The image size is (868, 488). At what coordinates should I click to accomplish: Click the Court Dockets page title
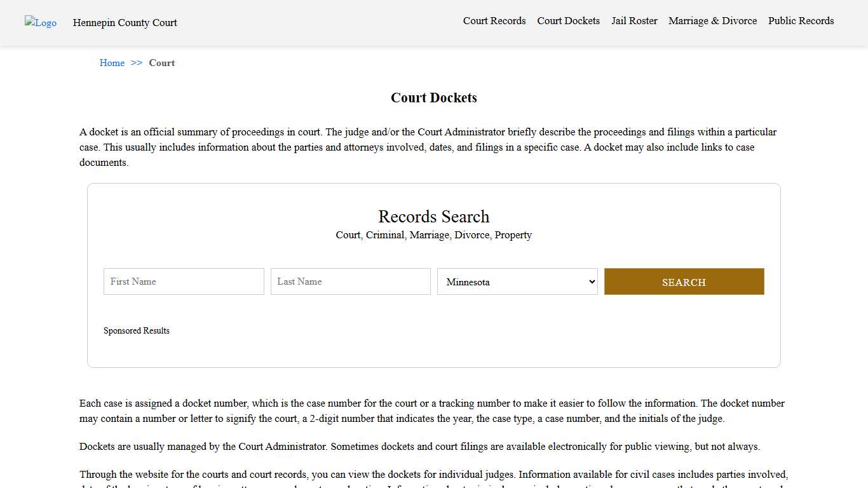[433, 98]
